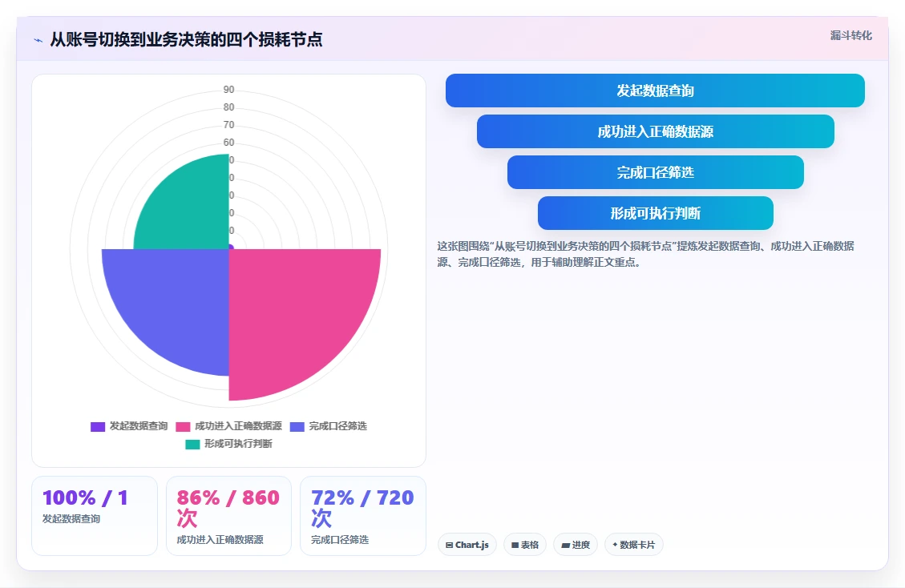This screenshot has height=588, width=905.
Task: Click the 100% / 1 stat value
Action: tap(86, 497)
